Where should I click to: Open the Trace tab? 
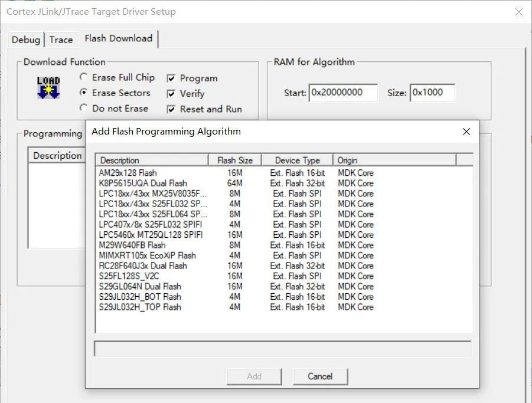click(61, 40)
